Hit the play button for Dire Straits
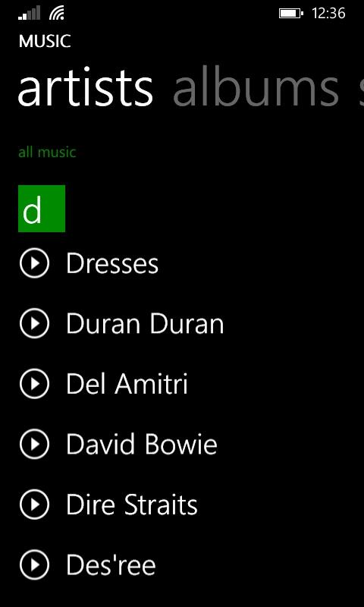The image size is (364, 607). 34,505
